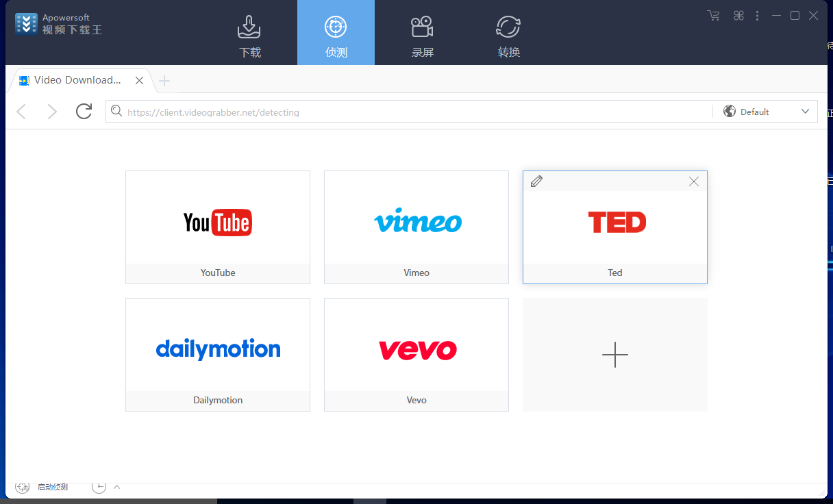Open the YouTube site tile

(218, 227)
